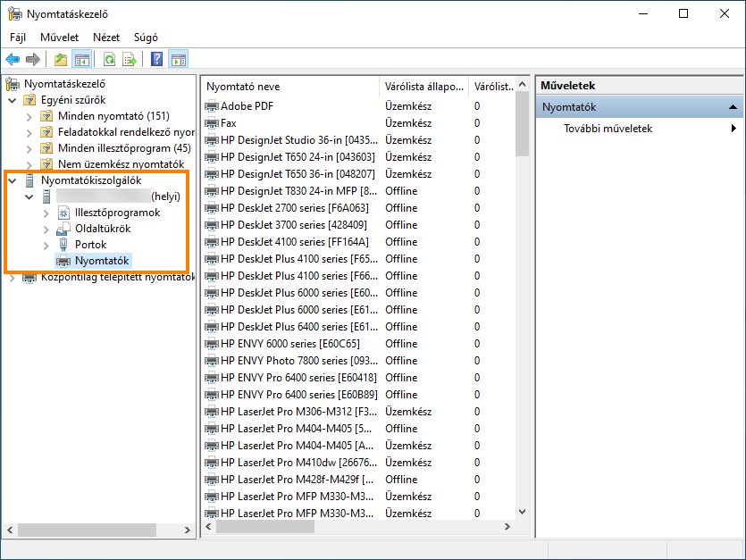Click the Nyomtatókiszolgálók server icon
Viewport: 746px width, 560px height.
point(29,180)
